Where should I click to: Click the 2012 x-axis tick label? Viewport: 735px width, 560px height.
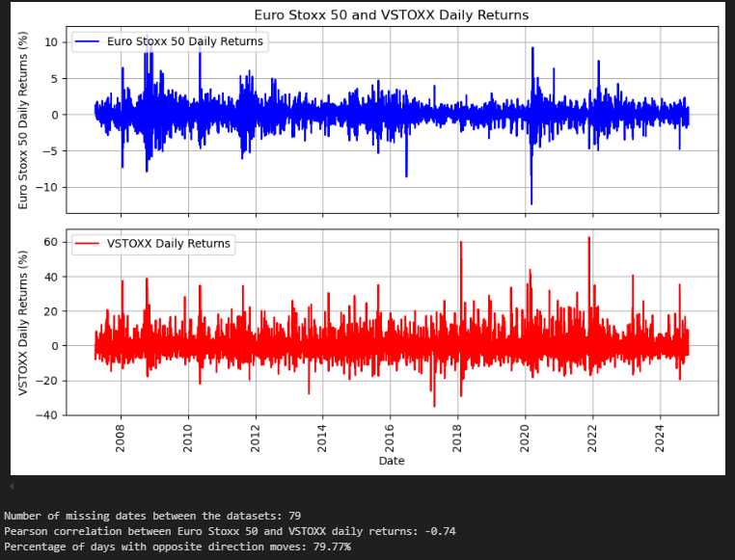click(x=256, y=439)
